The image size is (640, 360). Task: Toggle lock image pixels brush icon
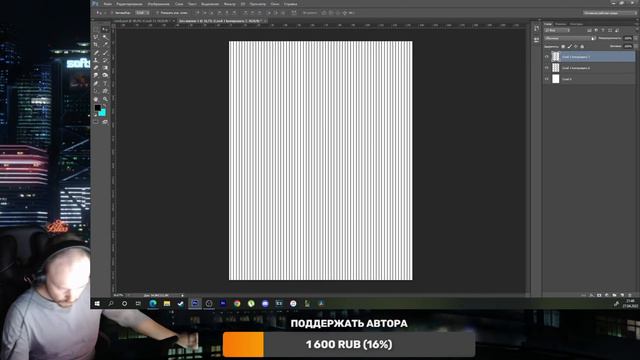point(570,46)
